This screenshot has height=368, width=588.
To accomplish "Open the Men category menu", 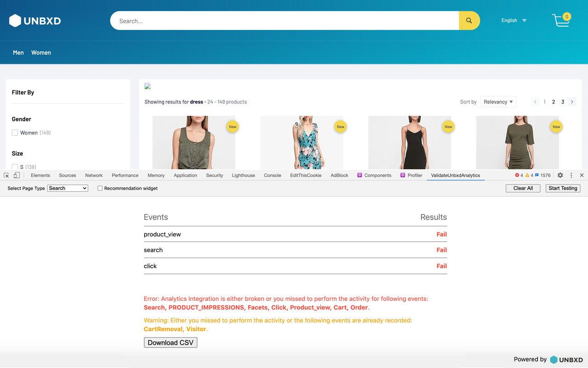I will pos(18,52).
